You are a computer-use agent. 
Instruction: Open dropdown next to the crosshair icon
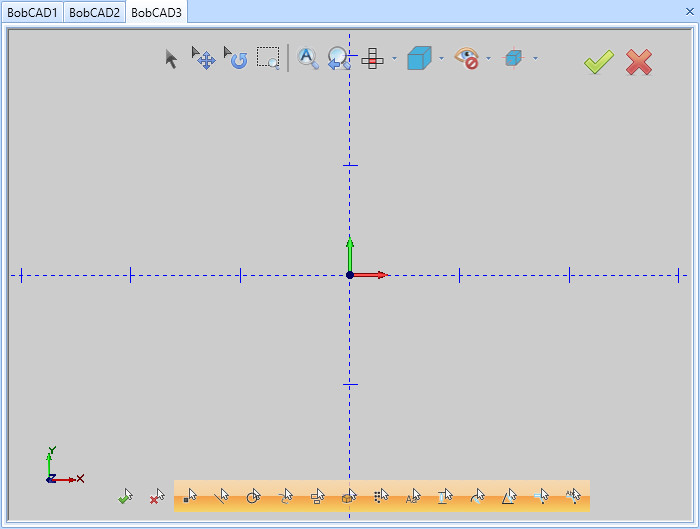pyautogui.click(x=394, y=59)
